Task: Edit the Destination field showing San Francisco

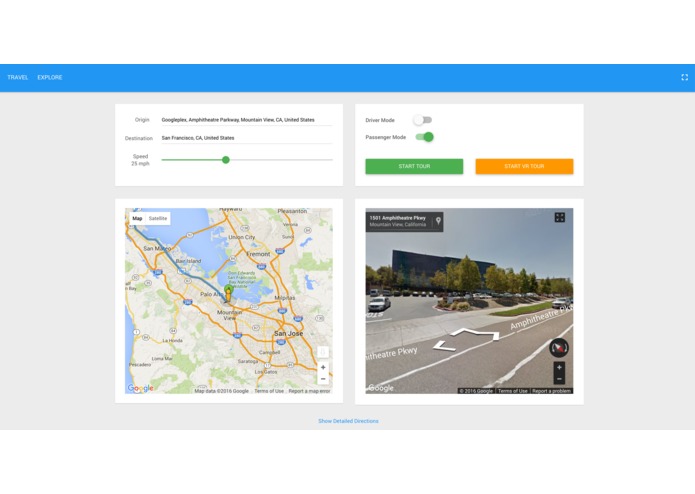Action: click(x=246, y=138)
